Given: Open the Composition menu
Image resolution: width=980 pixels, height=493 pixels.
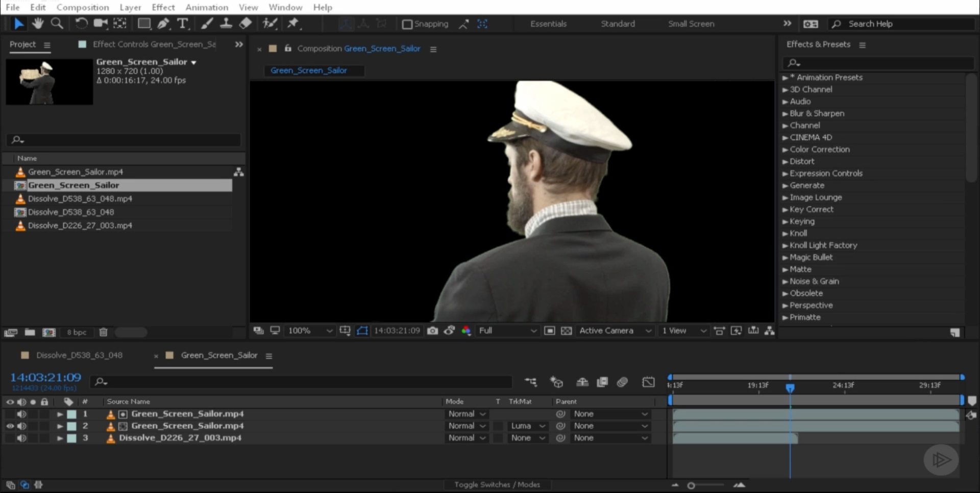Looking at the screenshot, I should (83, 7).
